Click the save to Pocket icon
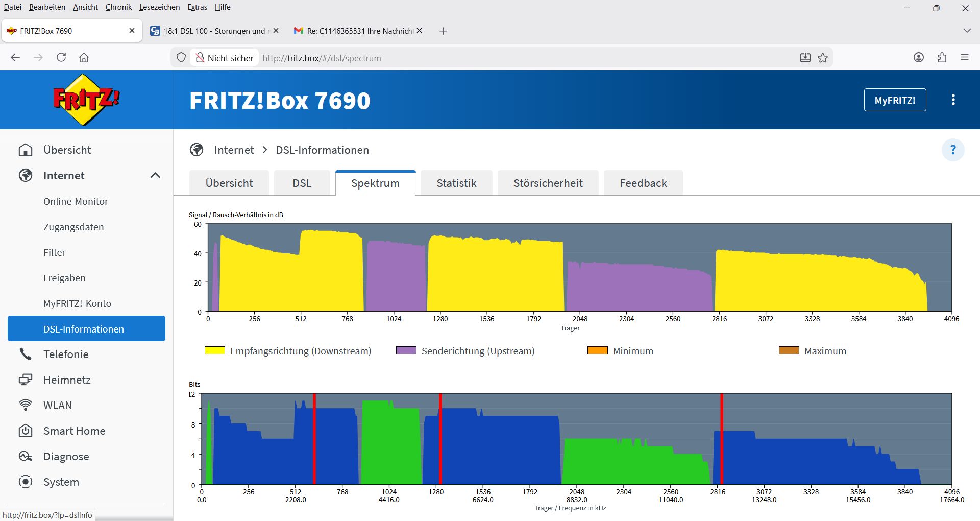 [805, 58]
